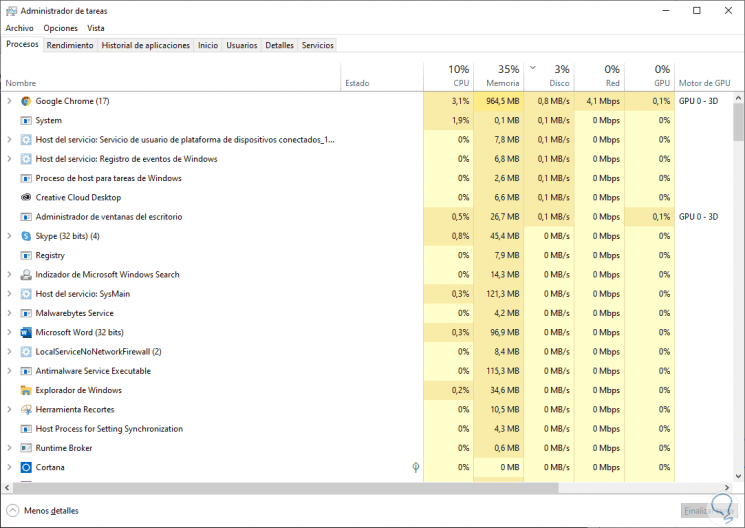The image size is (745, 528).
Task: Click the Google Chrome process icon
Action: (26, 101)
